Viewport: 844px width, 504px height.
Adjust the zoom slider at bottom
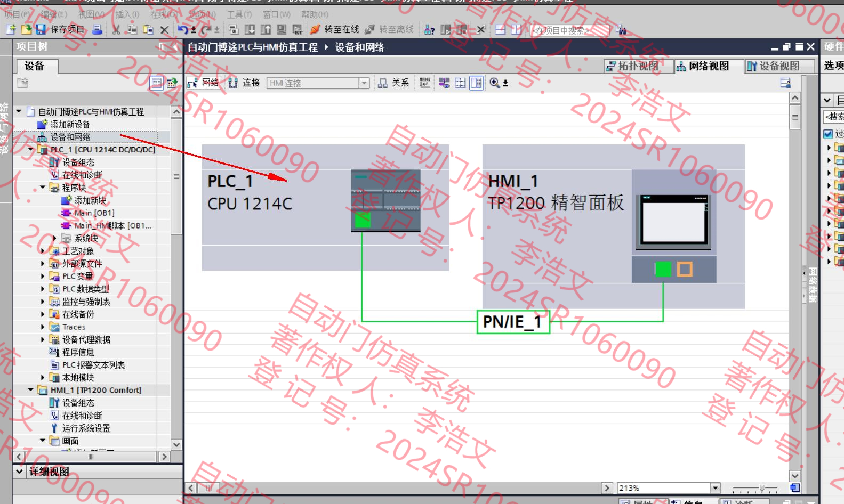tap(762, 489)
